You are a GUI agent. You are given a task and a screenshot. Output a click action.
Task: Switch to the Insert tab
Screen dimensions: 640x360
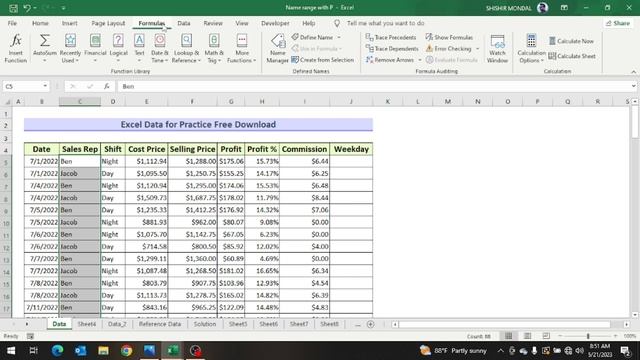tap(69, 23)
